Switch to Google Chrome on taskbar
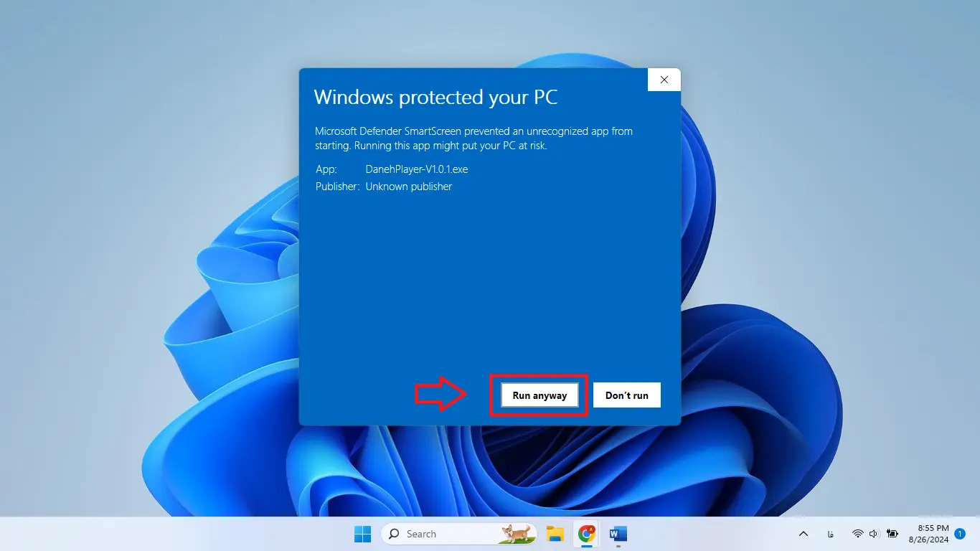This screenshot has width=980, height=551. (x=587, y=534)
